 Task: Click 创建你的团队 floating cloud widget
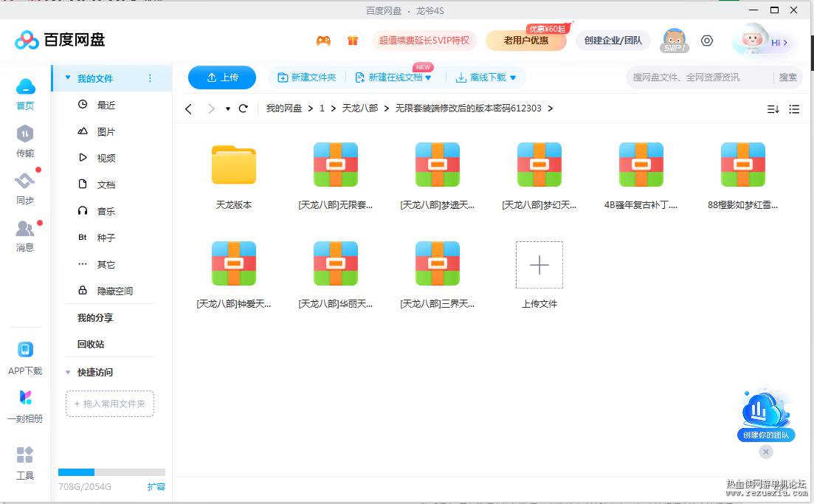point(766,415)
